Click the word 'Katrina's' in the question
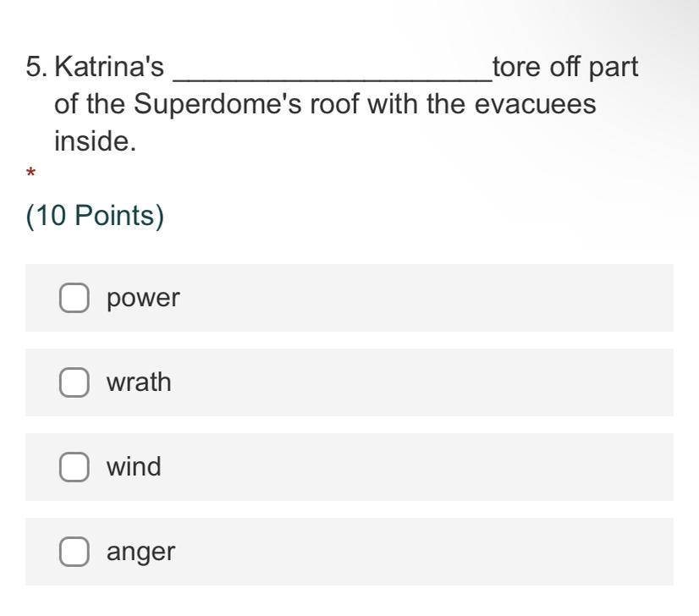 tap(110, 68)
